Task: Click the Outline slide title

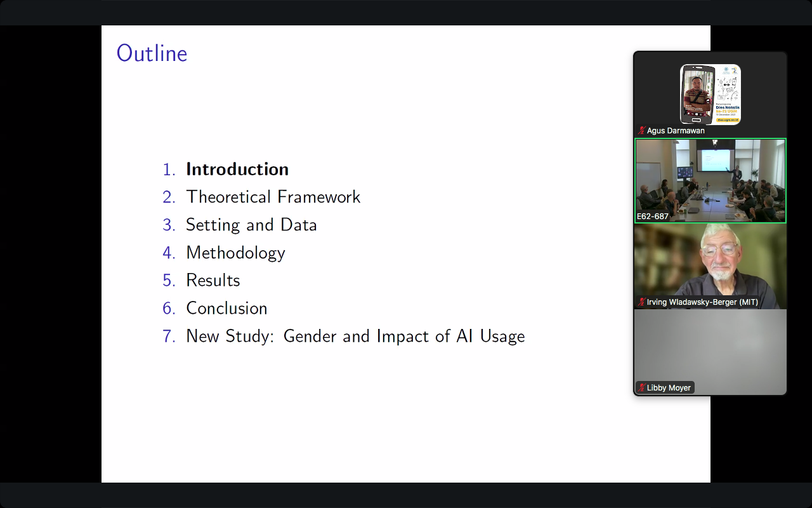Action: tap(152, 53)
